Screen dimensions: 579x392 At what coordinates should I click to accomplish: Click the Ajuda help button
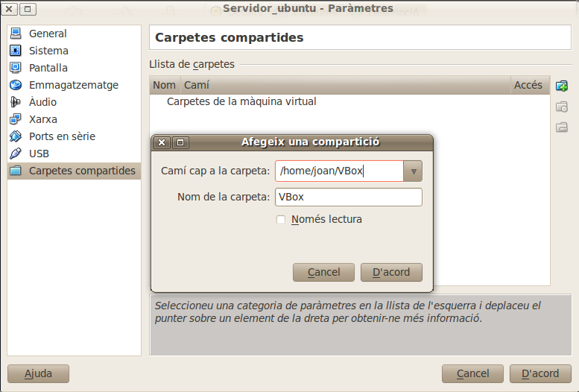38,373
